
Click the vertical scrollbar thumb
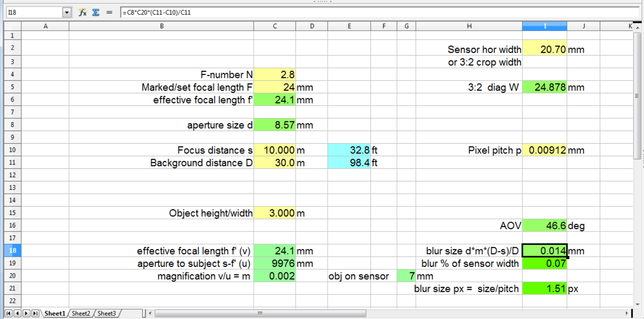click(637, 96)
